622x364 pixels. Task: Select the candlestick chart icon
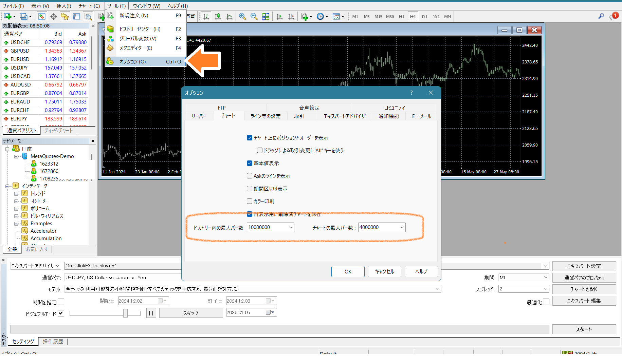coord(218,16)
